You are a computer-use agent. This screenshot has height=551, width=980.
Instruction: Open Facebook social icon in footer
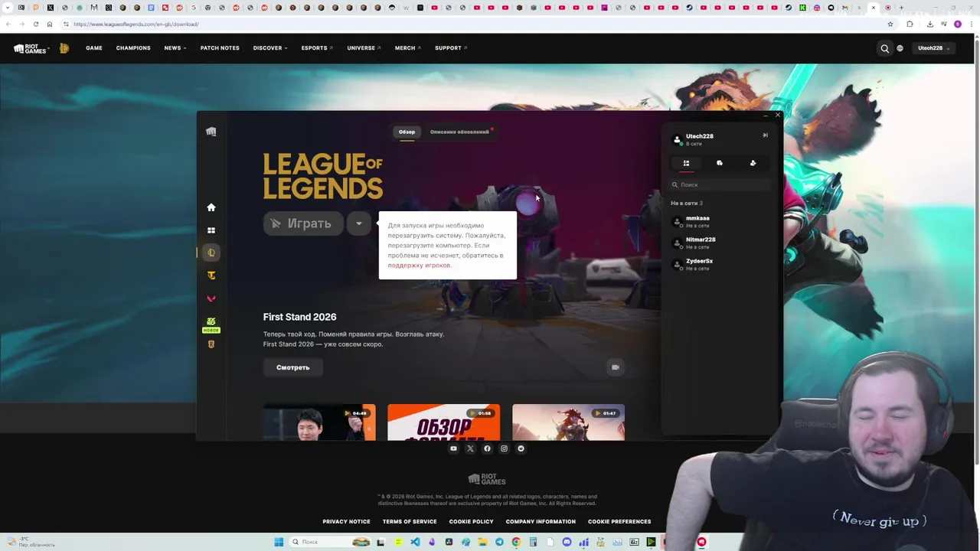click(487, 448)
